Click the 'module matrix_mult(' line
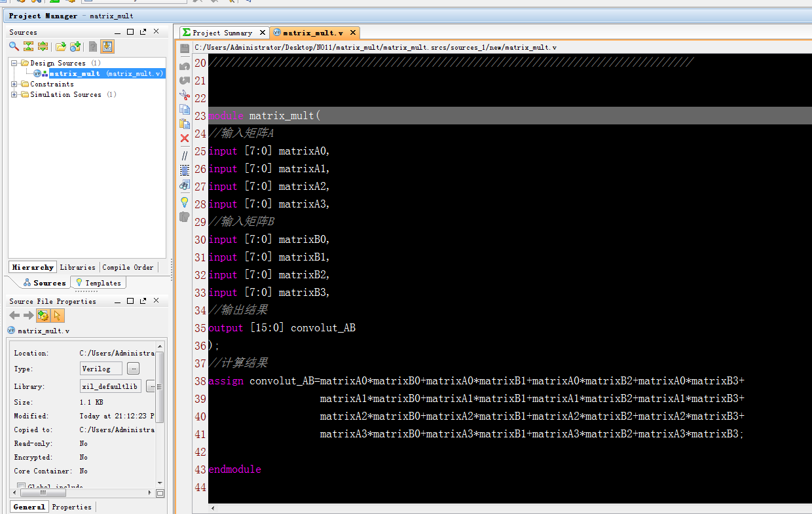 [265, 116]
